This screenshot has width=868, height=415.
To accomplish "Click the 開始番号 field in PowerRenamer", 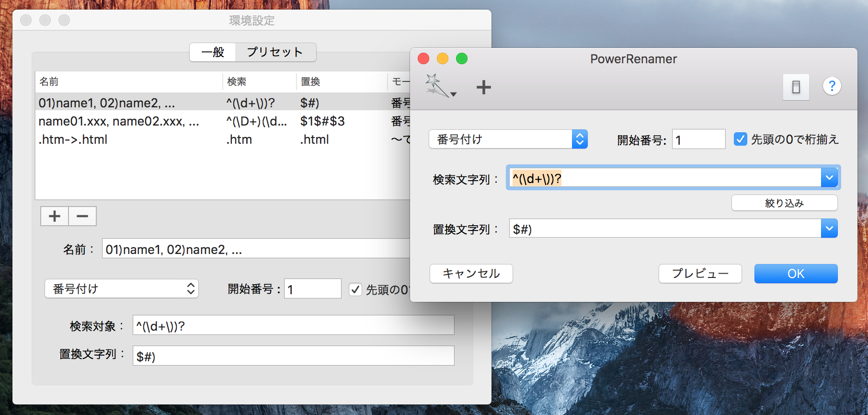I will 698,139.
